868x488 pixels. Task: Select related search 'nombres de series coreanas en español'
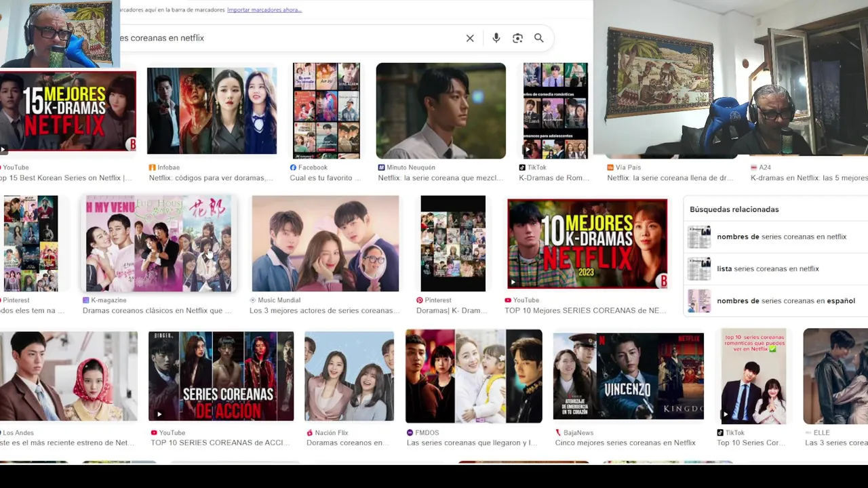tap(777, 300)
